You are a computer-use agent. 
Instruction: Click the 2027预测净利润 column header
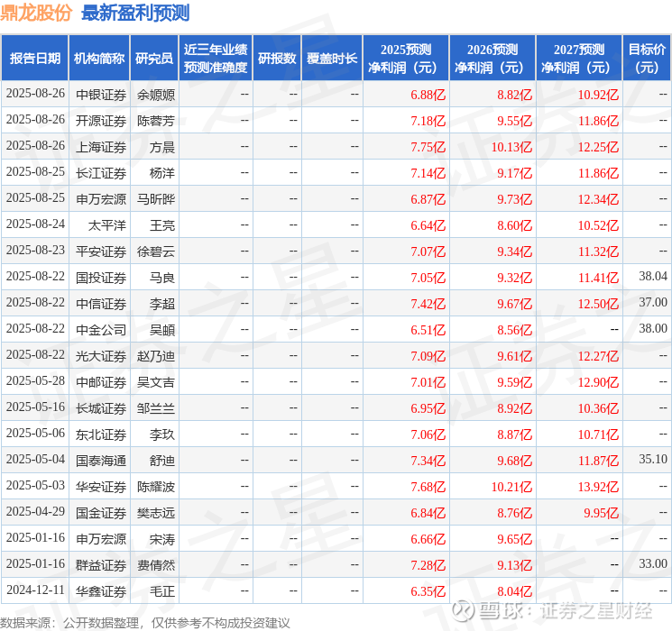579,59
